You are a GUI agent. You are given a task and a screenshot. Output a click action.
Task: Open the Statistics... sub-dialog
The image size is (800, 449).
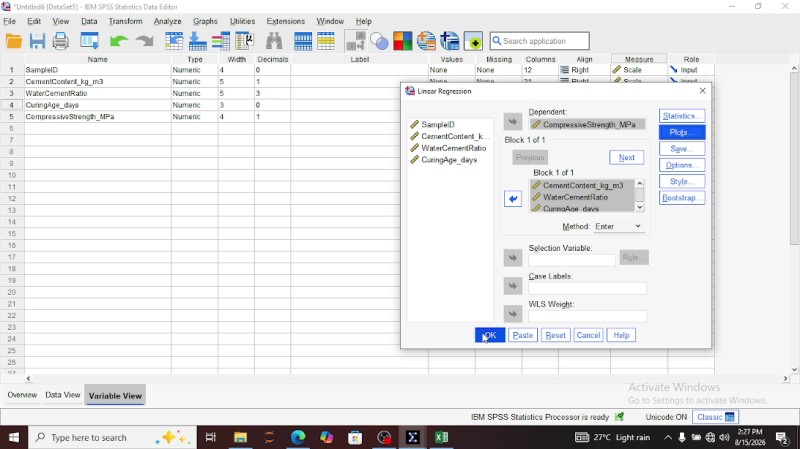tap(682, 116)
